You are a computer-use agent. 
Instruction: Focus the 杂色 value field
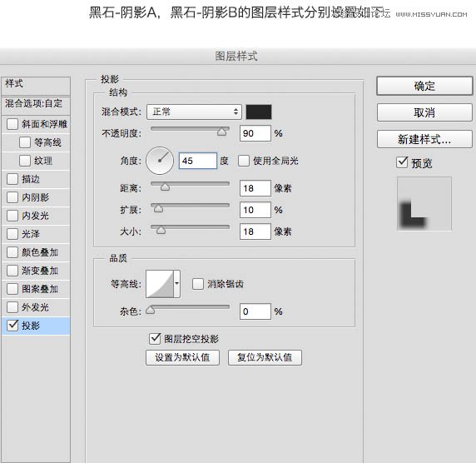(255, 311)
